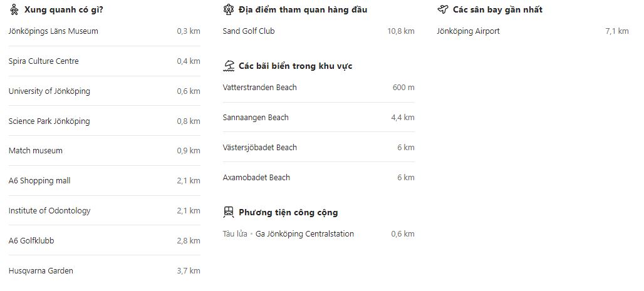Click the walking person icon beside Xung quanh
This screenshot has width=644, height=291.
14,9
